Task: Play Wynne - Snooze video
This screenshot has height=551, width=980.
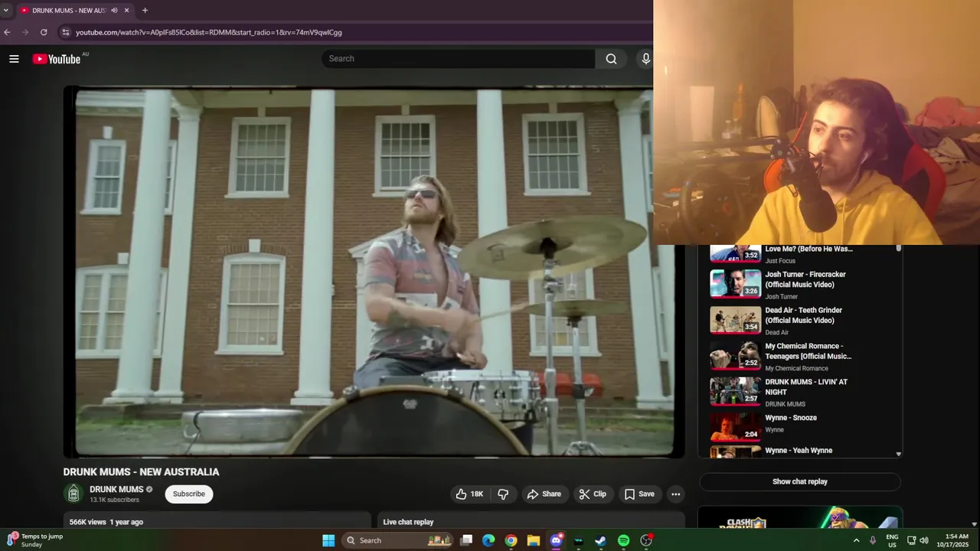Action: [x=791, y=418]
